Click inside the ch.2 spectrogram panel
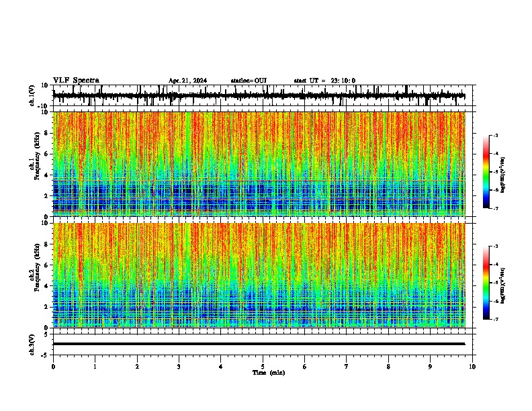The width and height of the screenshot is (532, 411). tap(259, 275)
